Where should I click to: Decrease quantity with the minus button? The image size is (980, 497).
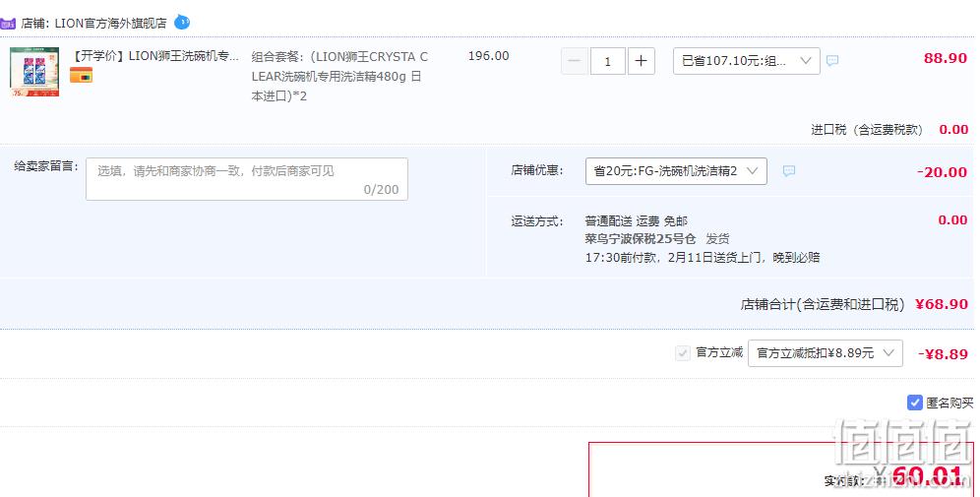click(x=575, y=61)
